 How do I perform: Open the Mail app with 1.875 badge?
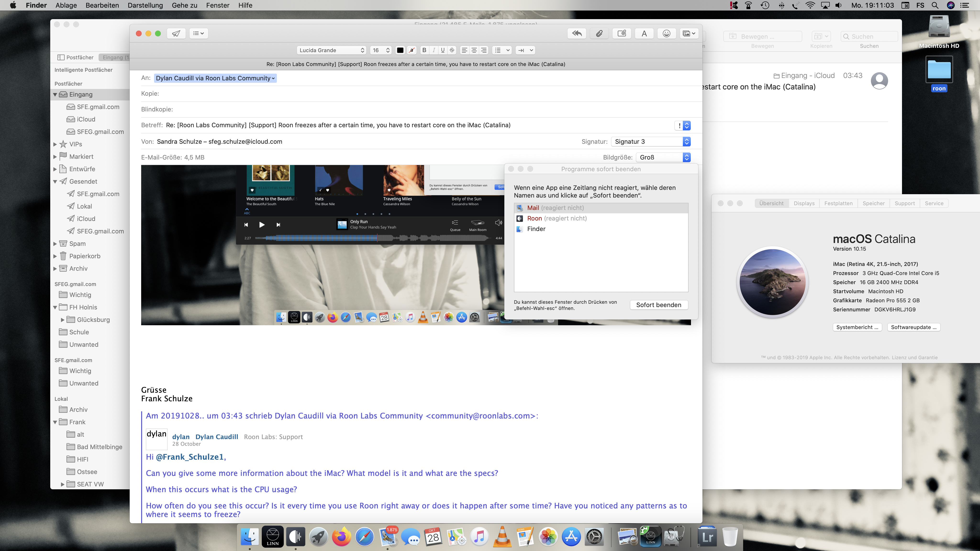click(x=388, y=537)
